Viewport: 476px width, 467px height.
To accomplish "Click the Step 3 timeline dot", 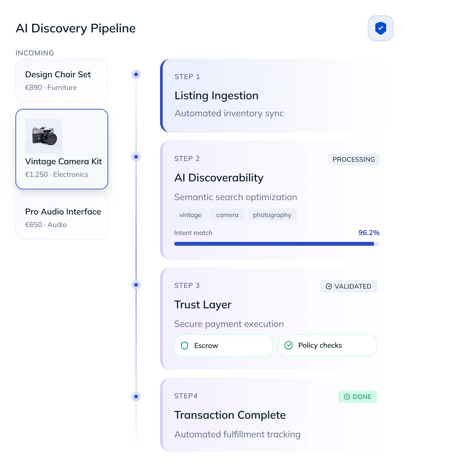I will coord(136,285).
